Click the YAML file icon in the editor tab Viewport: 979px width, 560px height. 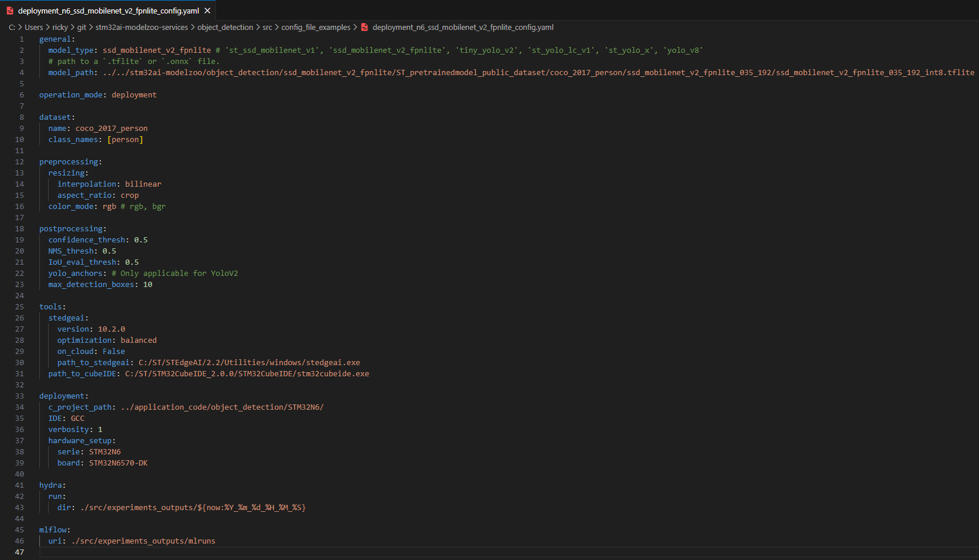tap(10, 11)
